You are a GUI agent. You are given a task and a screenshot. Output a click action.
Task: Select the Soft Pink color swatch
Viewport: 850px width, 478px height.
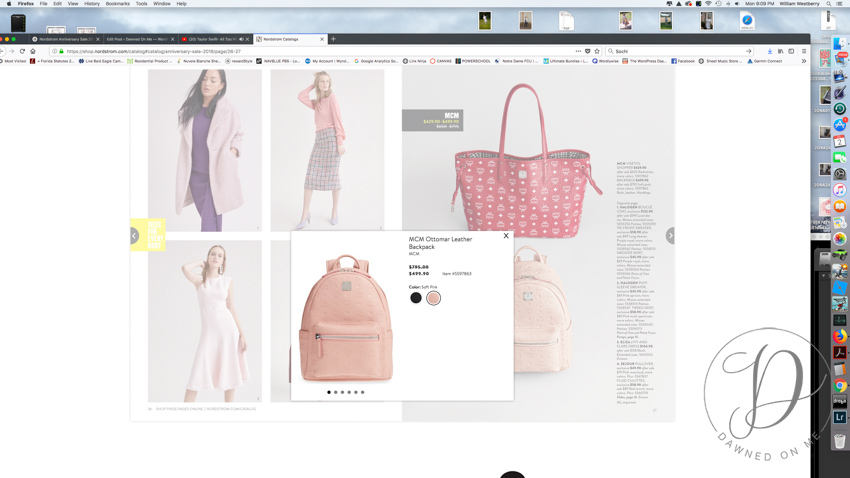pos(433,298)
